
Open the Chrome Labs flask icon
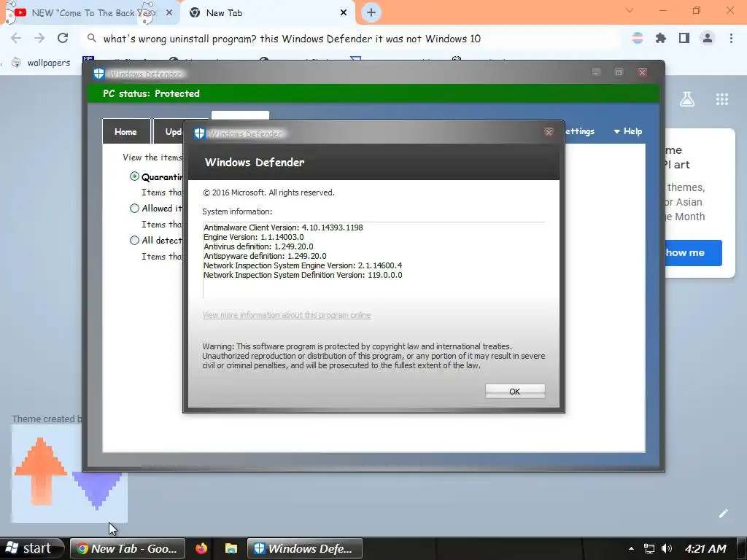[x=687, y=99]
